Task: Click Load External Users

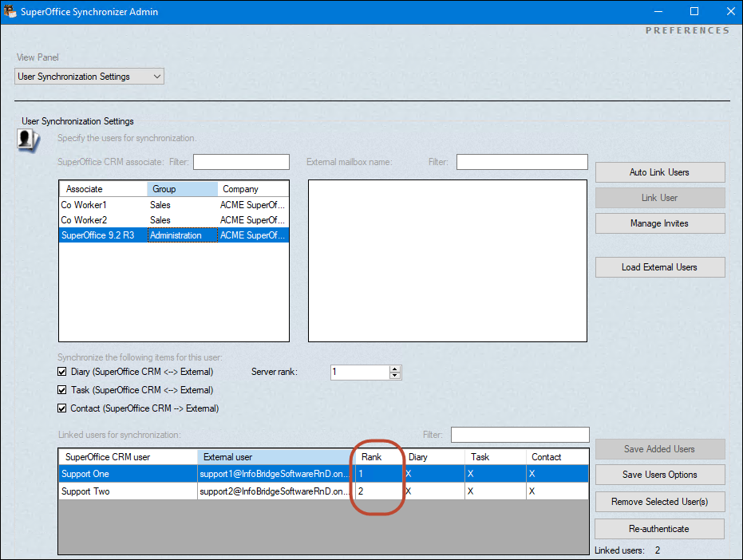Action: (x=659, y=267)
